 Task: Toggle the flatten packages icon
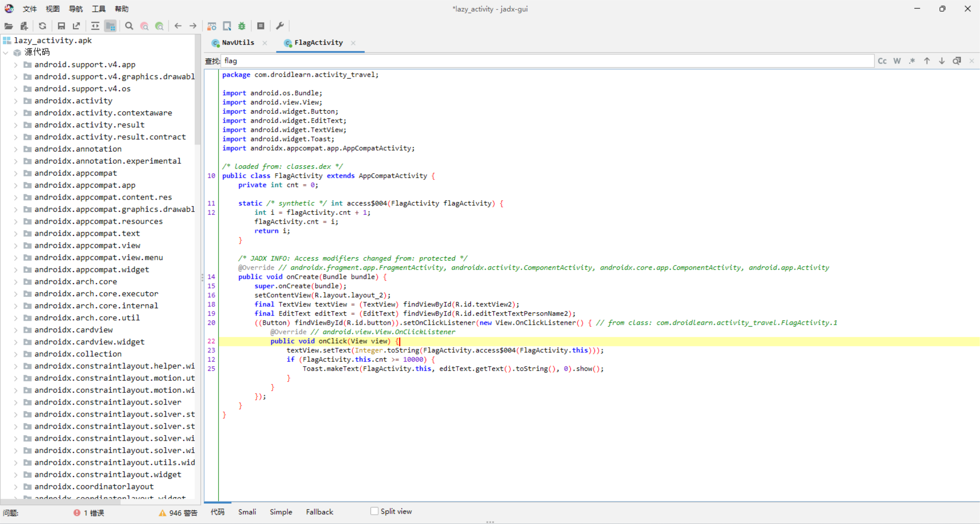[110, 26]
